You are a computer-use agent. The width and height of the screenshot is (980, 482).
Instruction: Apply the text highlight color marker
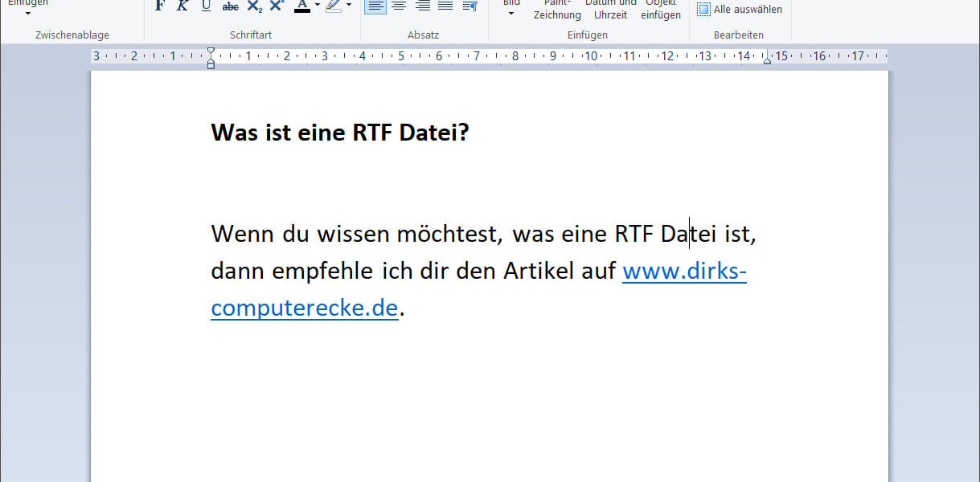click(333, 6)
